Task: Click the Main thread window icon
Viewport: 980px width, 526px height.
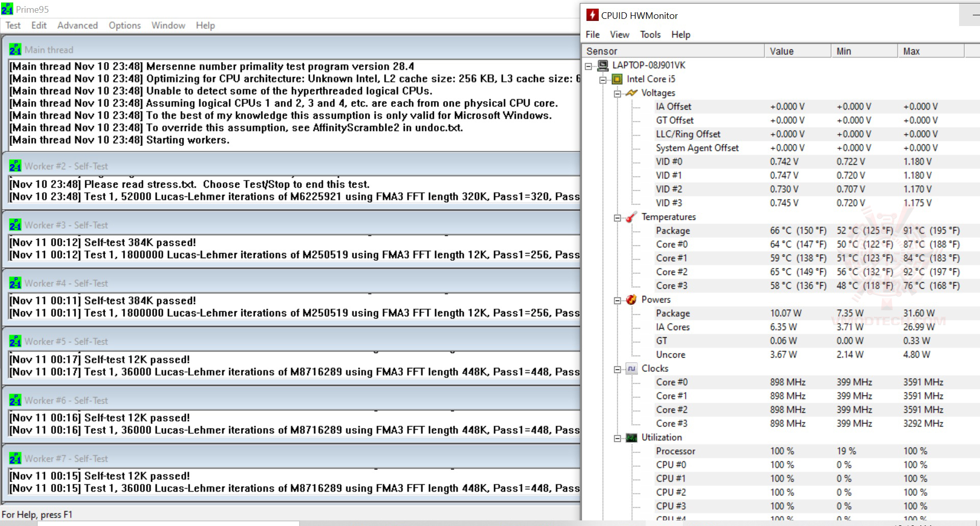Action: [15, 49]
